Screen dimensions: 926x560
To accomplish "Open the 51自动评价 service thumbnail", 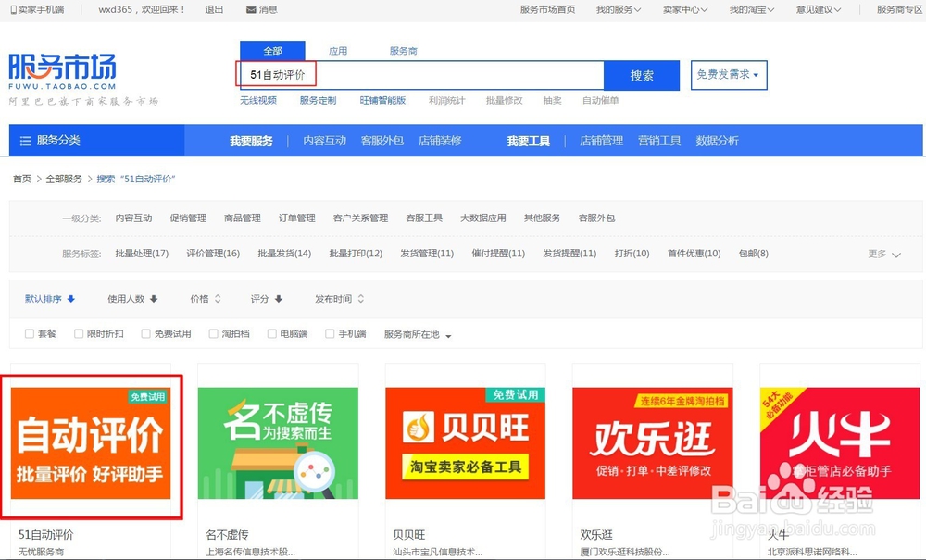I will pyautogui.click(x=93, y=444).
